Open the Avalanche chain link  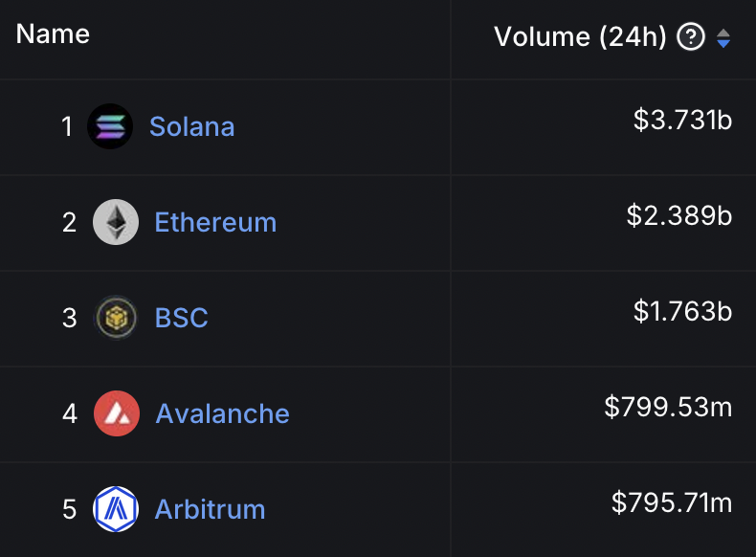pyautogui.click(x=222, y=413)
